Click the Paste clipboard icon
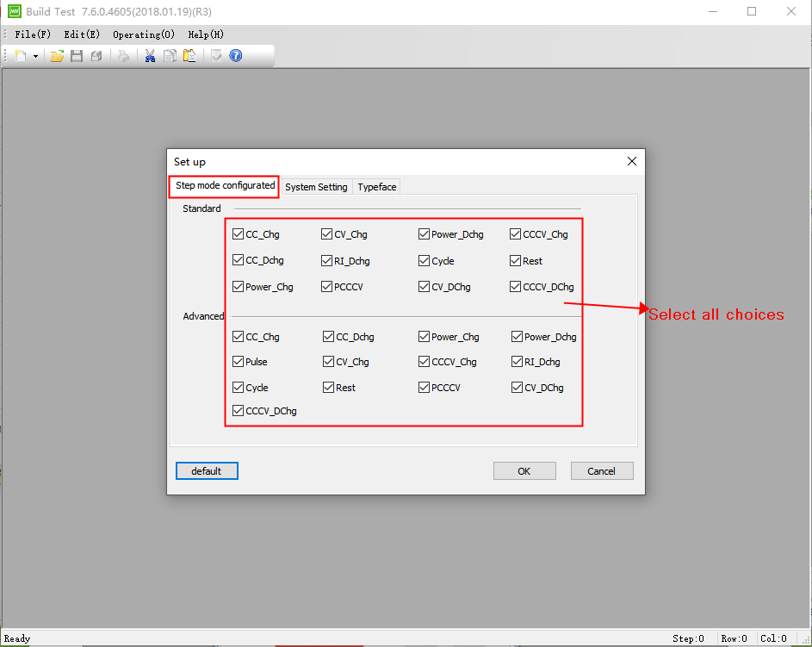 (189, 56)
